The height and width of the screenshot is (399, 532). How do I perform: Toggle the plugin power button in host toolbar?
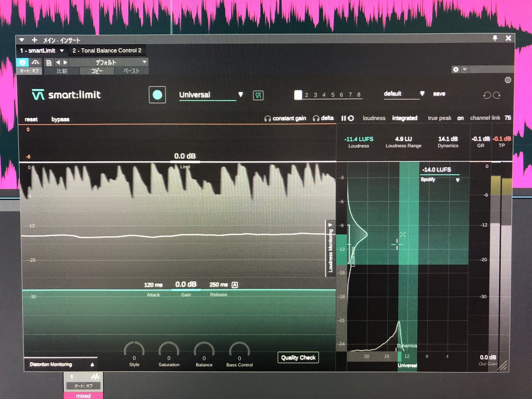pyautogui.click(x=23, y=63)
